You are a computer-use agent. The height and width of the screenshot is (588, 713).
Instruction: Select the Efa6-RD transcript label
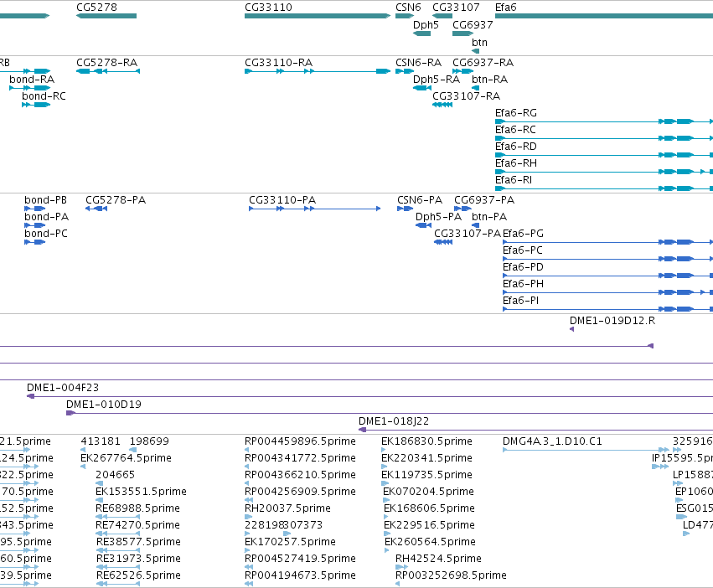point(515,147)
